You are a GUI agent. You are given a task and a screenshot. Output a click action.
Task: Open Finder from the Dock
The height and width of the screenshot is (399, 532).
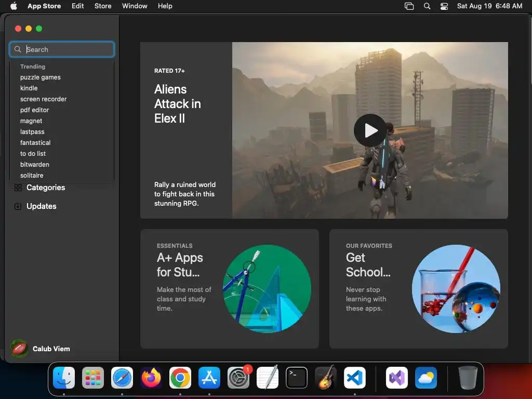[x=64, y=378]
